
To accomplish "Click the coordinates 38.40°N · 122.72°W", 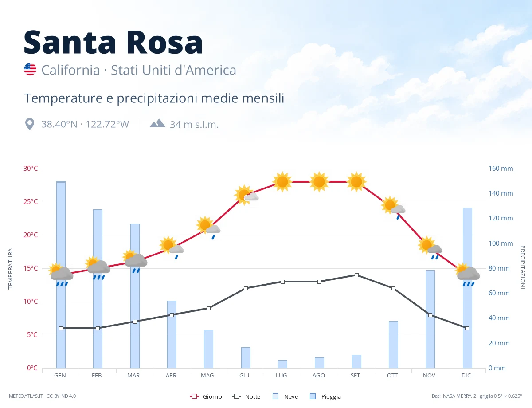I will [x=85, y=124].
